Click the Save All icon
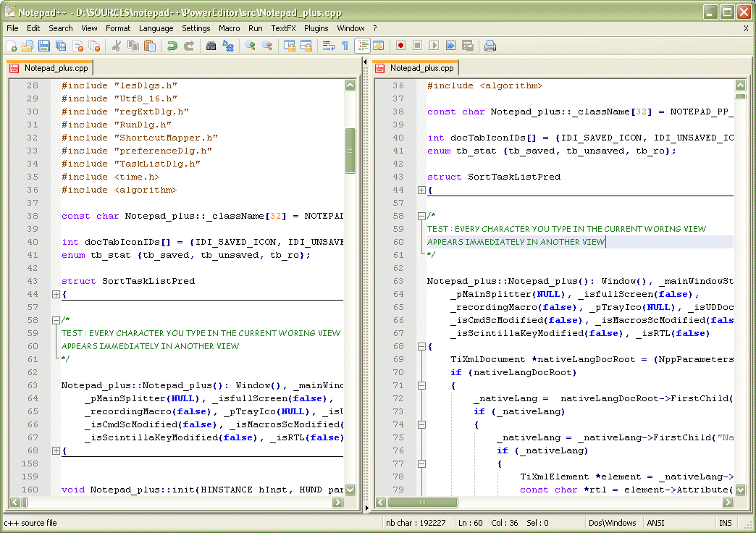 click(59, 45)
